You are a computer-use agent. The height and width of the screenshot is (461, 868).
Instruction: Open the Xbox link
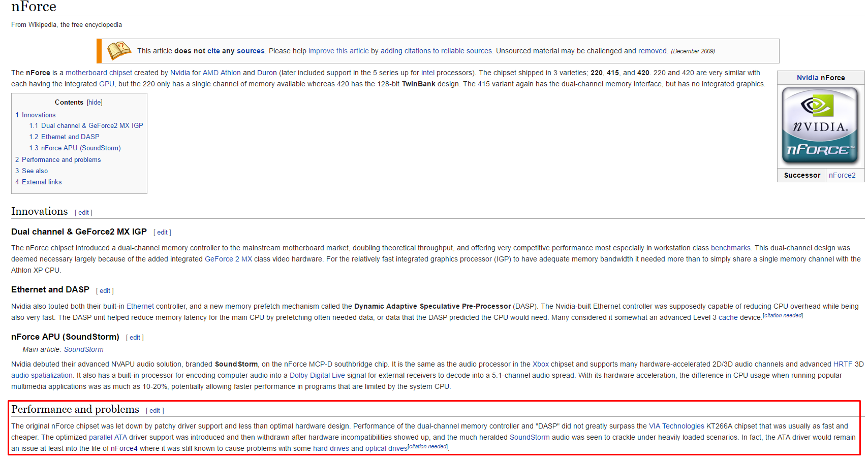[540, 365]
